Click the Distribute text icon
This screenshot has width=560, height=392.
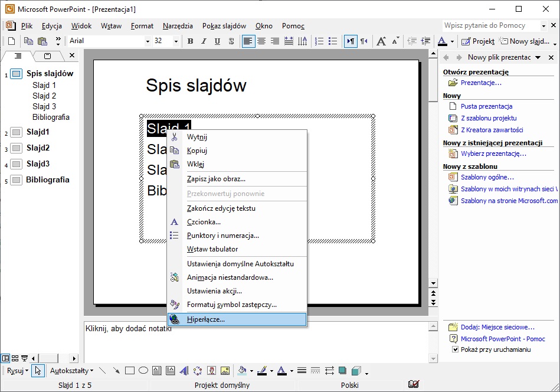pyautogui.click(x=289, y=41)
